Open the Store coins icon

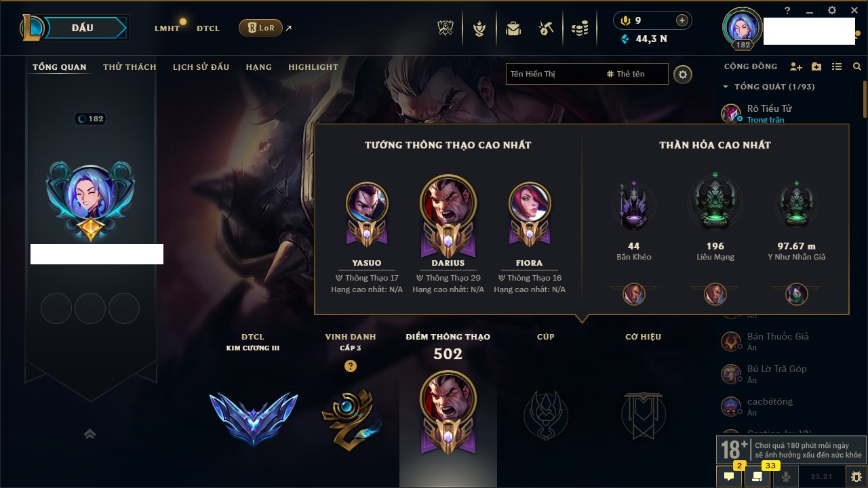[x=579, y=28]
